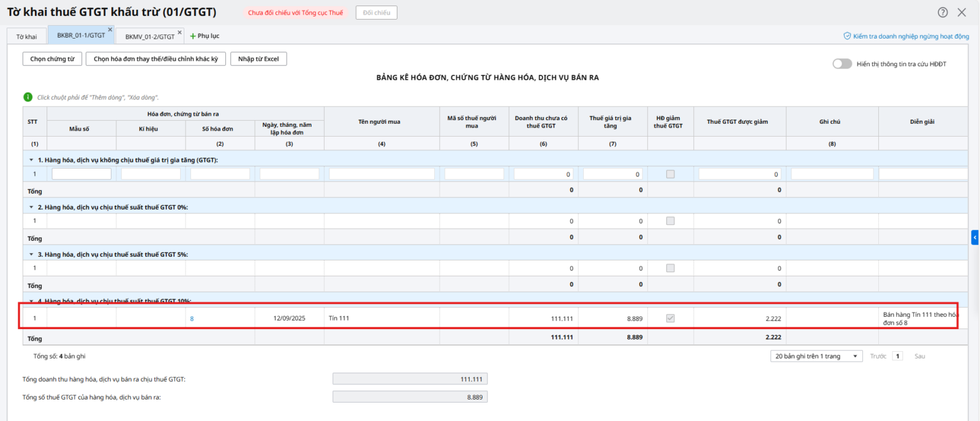Open invoice number 8 link
This screenshot has width=980, height=421.
(192, 319)
